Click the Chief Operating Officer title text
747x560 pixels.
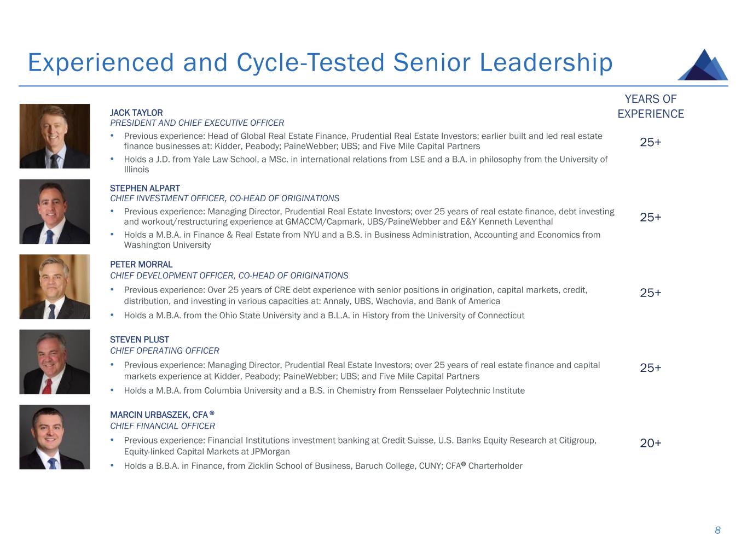(165, 351)
